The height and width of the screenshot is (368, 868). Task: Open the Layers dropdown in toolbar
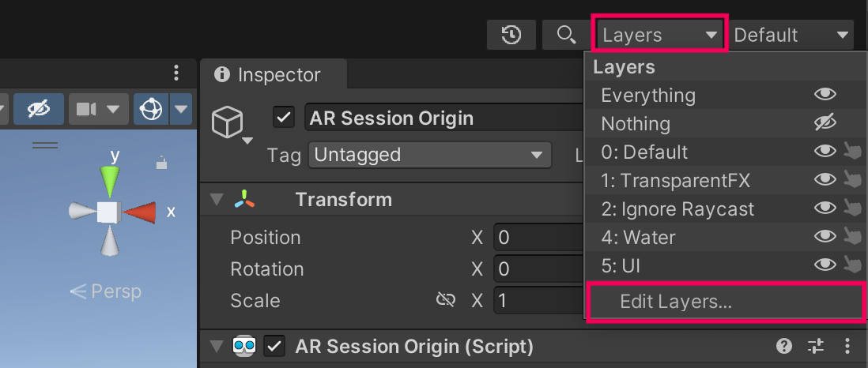pyautogui.click(x=659, y=35)
